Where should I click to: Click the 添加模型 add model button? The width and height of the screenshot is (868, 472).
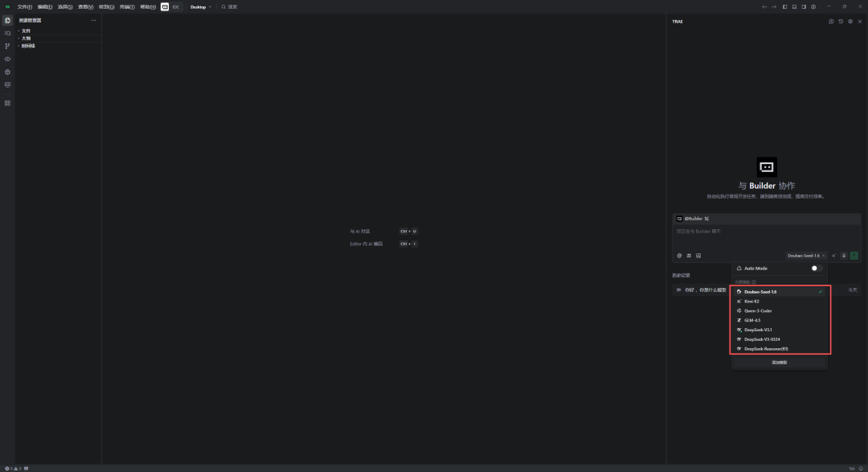pos(780,363)
